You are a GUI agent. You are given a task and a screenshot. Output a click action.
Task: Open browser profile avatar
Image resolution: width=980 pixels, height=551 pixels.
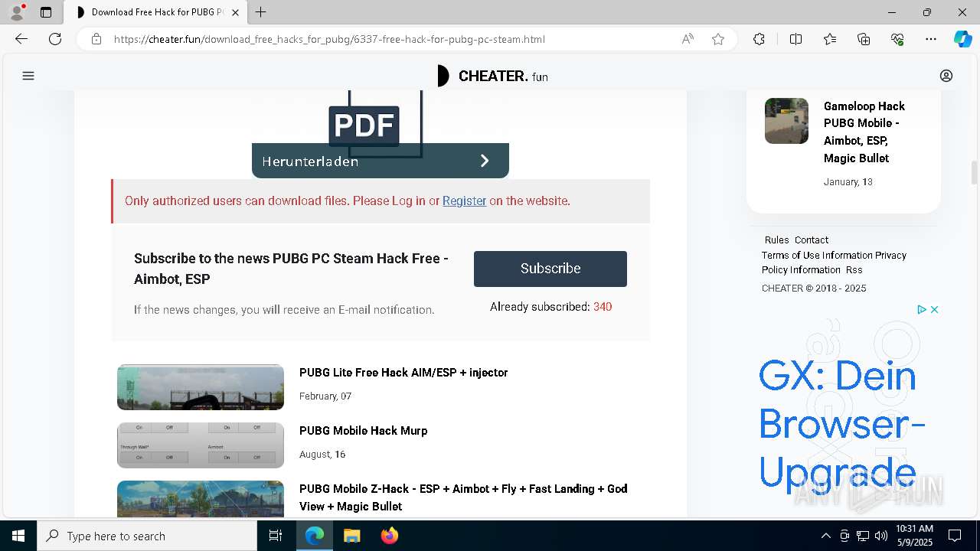(16, 12)
